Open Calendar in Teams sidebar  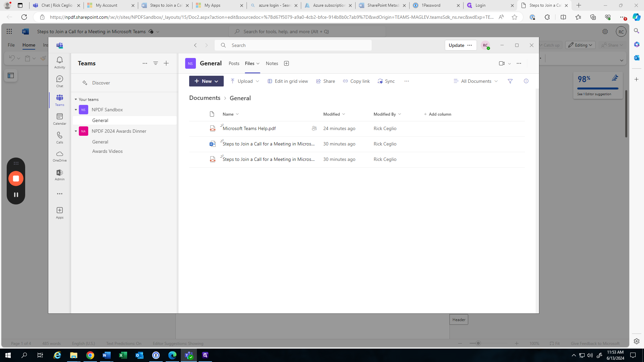(x=60, y=119)
